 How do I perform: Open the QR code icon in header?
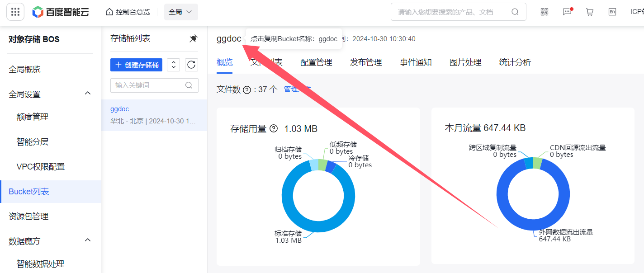click(545, 12)
